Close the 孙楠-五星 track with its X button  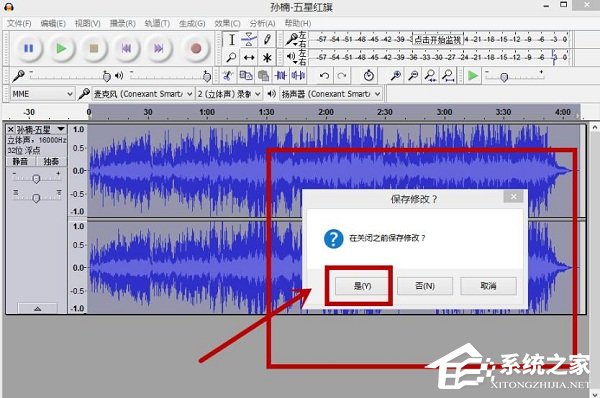11,129
